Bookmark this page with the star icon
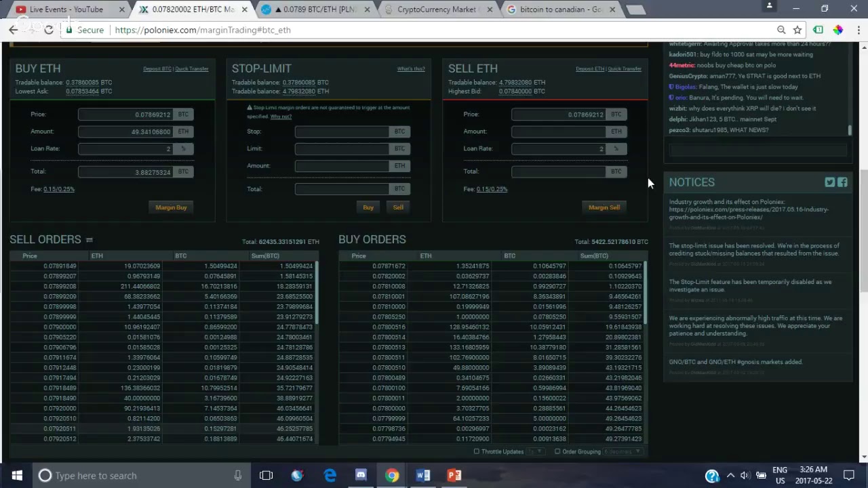The image size is (868, 488). 797,30
